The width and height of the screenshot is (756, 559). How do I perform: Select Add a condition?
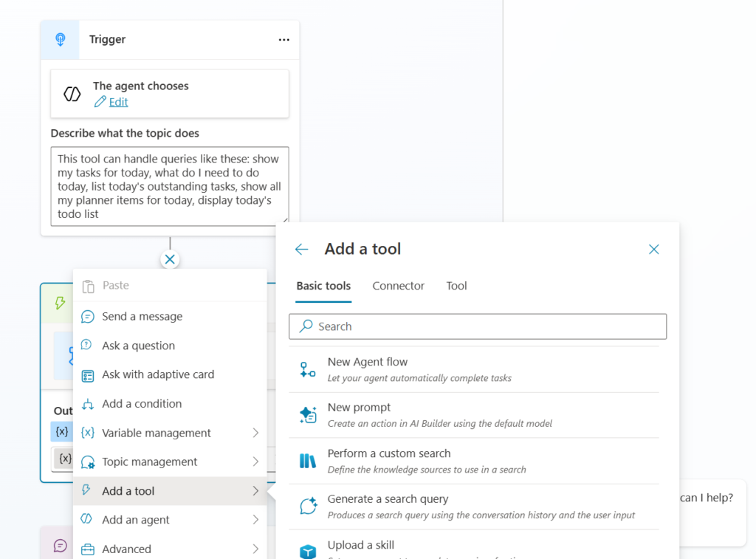click(170, 404)
